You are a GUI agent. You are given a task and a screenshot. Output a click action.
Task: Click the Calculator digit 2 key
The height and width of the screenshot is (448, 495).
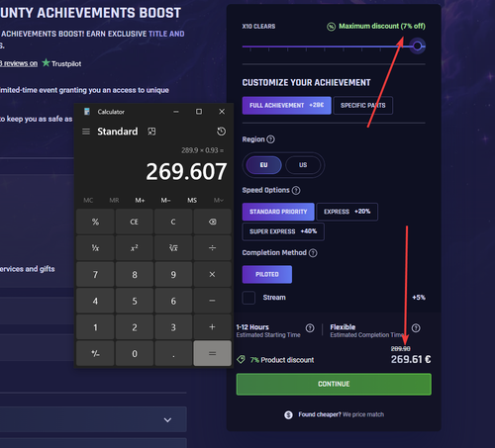point(135,327)
